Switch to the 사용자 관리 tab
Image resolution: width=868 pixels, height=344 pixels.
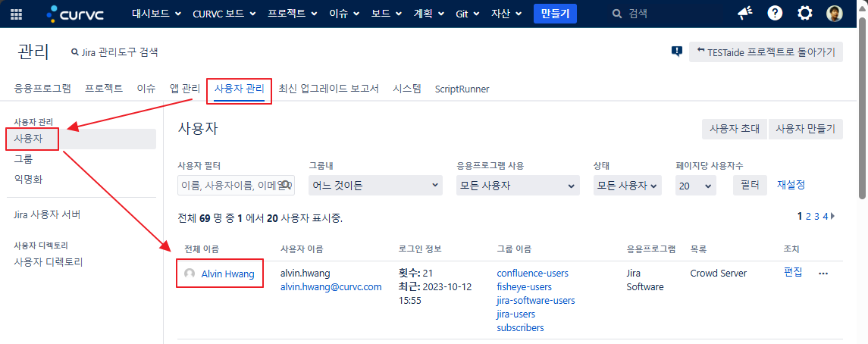coord(239,89)
